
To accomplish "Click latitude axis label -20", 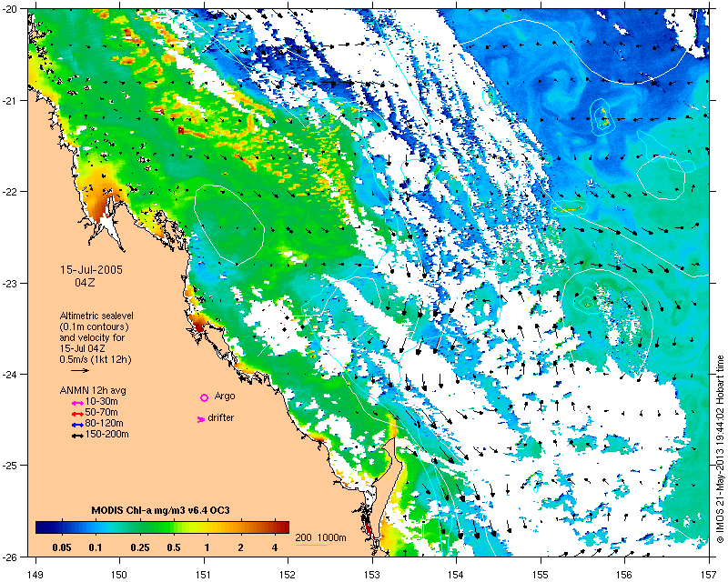I will coord(11,10).
